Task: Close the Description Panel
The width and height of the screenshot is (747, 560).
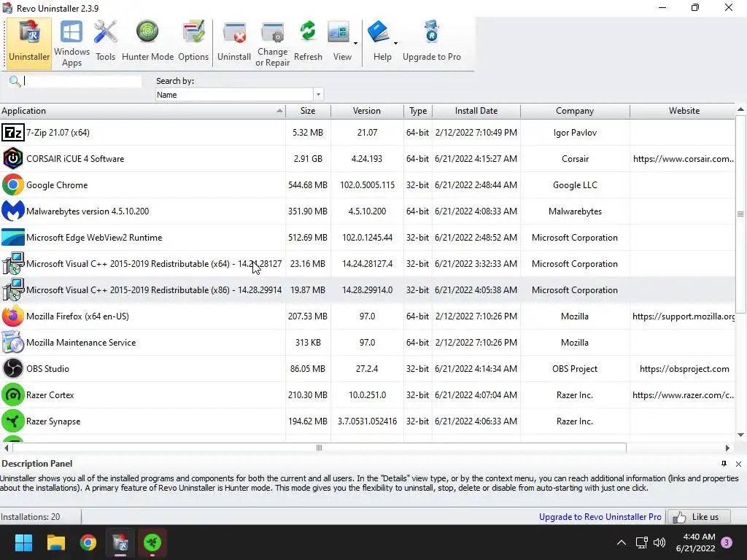Action: (738, 463)
